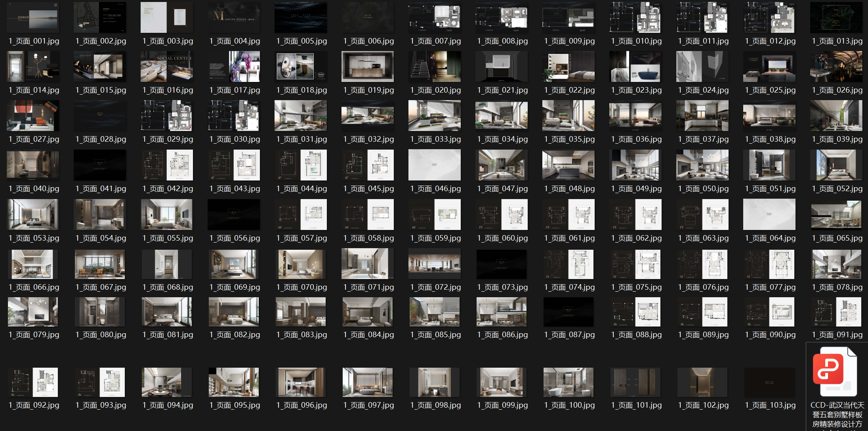Select thumbnail of 1_页面_001.jpg
Viewport: 868px width, 431px height.
(x=33, y=18)
